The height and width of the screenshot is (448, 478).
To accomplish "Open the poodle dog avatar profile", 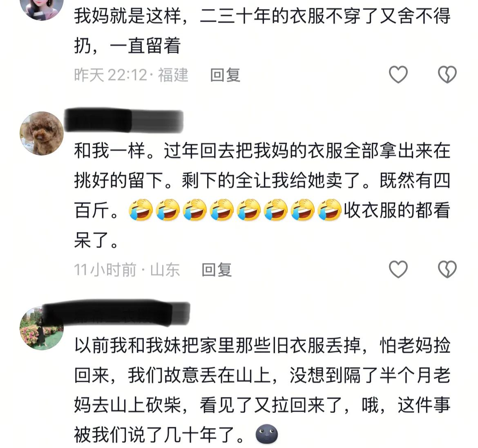I will [41, 134].
